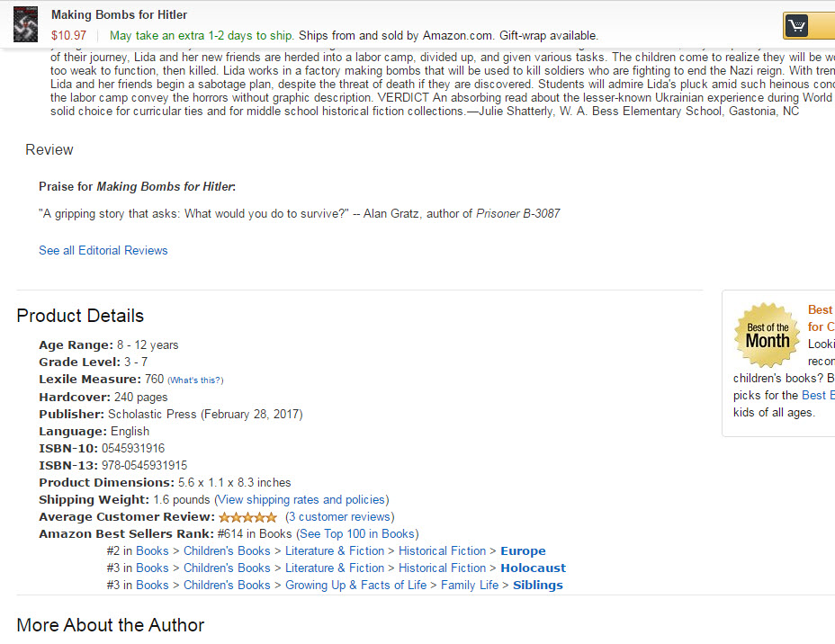Open the Siblings category link

tap(538, 585)
